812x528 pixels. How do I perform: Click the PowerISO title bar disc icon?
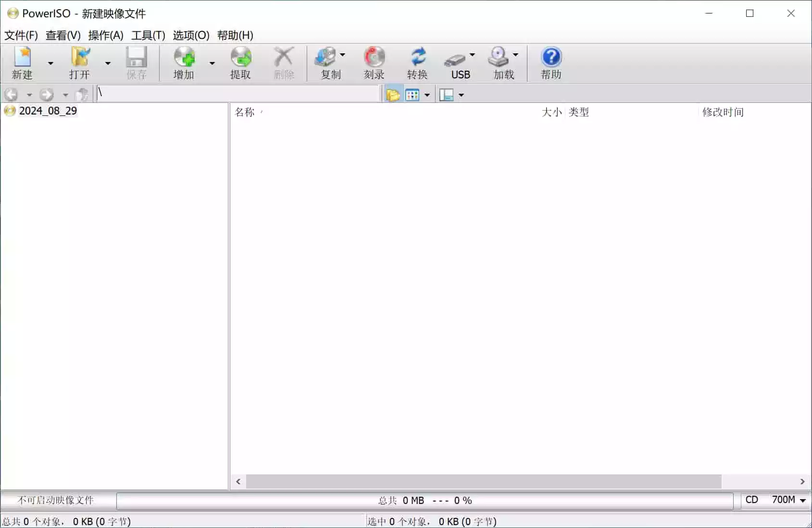(12, 13)
